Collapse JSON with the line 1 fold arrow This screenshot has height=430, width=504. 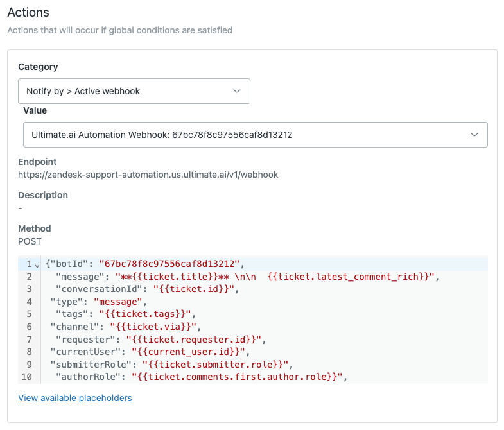37,265
